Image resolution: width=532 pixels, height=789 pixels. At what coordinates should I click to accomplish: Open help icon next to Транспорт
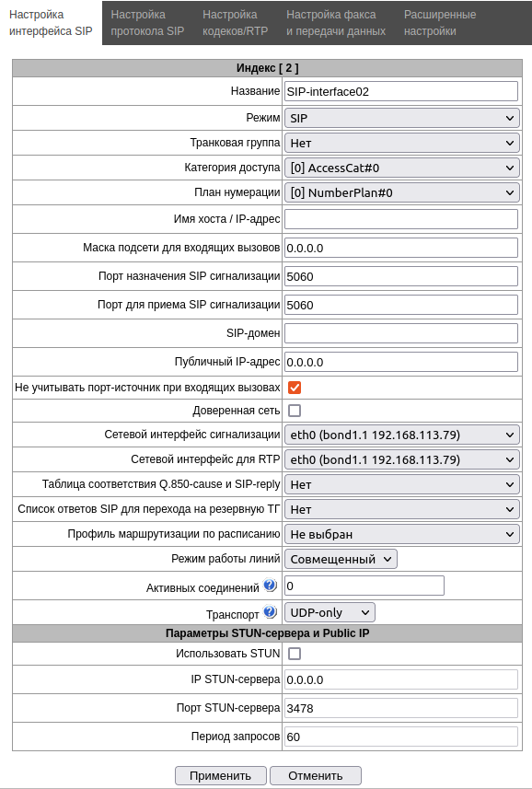coord(270,612)
